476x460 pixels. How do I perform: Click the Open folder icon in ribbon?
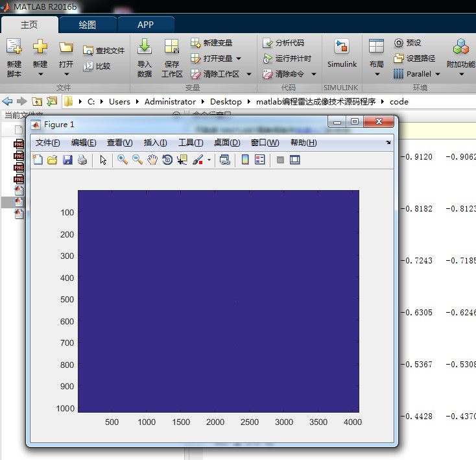pos(66,47)
